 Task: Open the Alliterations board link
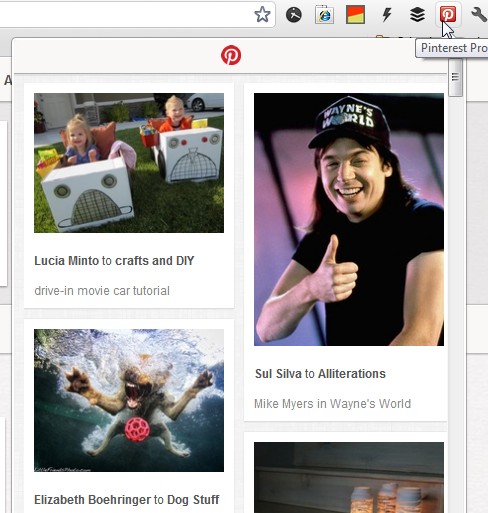click(x=352, y=374)
